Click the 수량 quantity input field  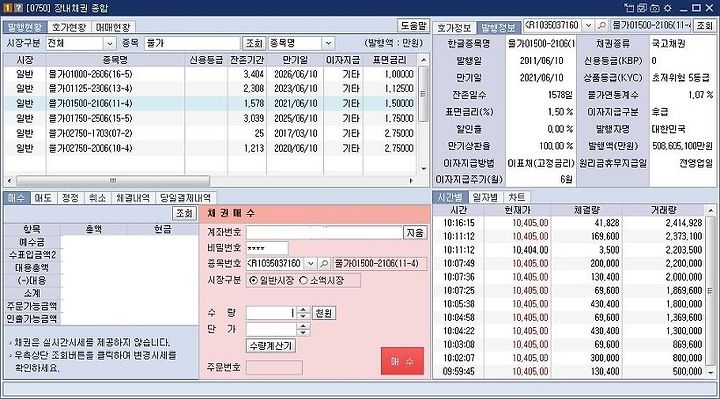pyautogui.click(x=272, y=313)
